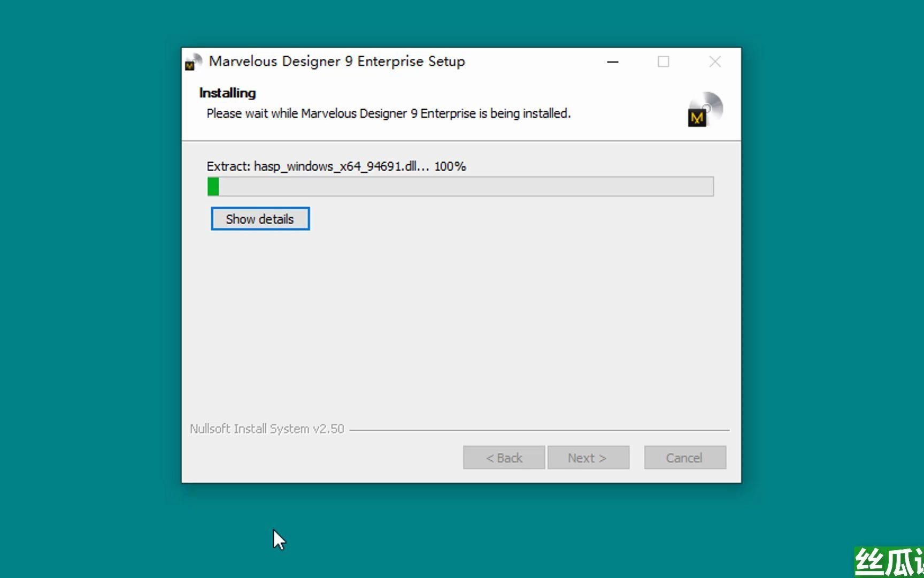Click the installer disc logo in header
The height and width of the screenshot is (578, 924).
705,109
